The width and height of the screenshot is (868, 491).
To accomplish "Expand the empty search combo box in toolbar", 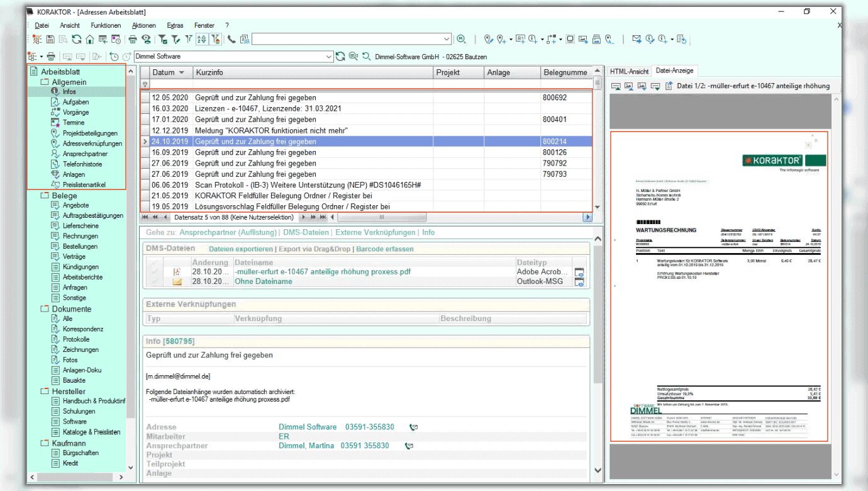I will pyautogui.click(x=447, y=39).
